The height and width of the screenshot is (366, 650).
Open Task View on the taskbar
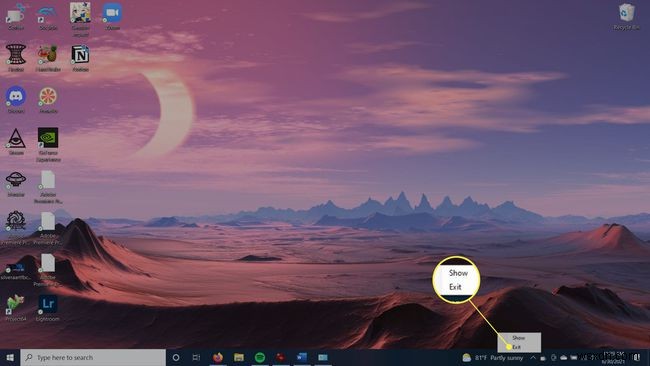click(196, 357)
